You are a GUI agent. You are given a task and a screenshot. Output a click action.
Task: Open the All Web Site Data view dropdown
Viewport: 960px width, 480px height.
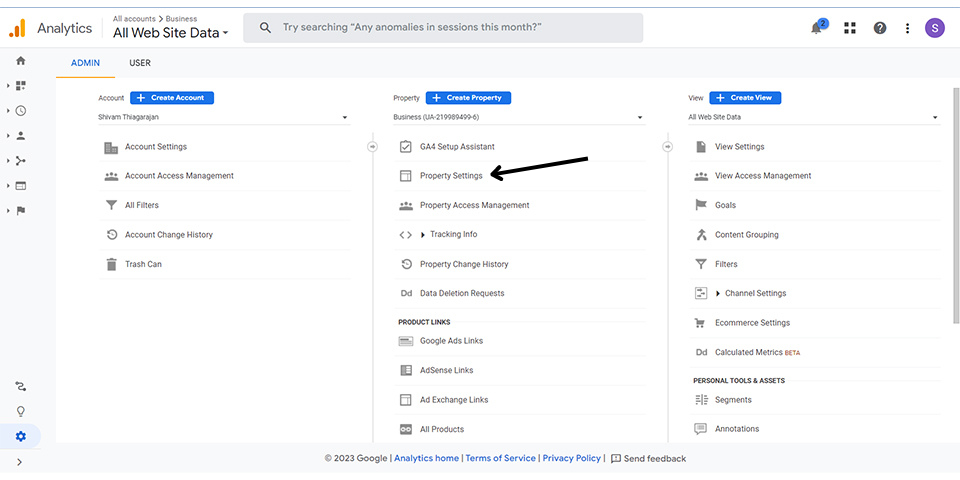[814, 117]
